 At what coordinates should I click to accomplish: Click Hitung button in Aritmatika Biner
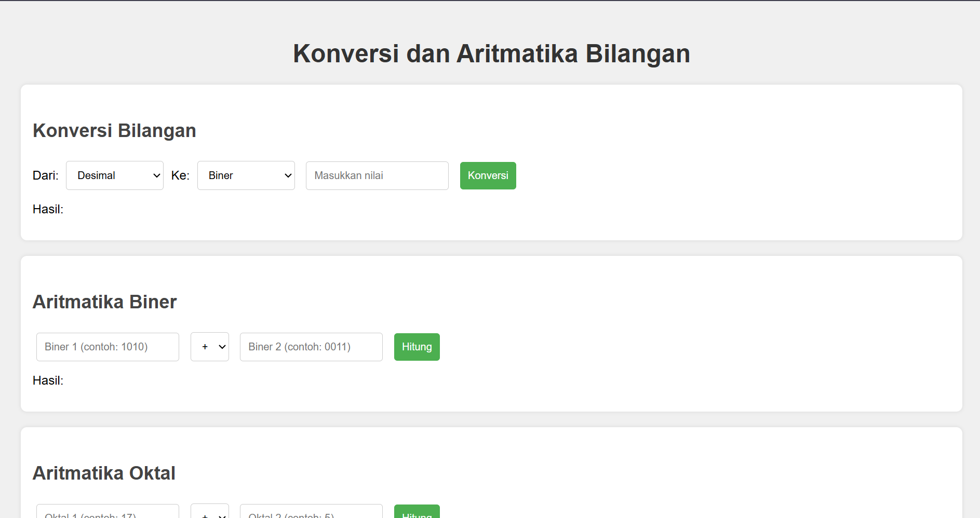pyautogui.click(x=417, y=347)
